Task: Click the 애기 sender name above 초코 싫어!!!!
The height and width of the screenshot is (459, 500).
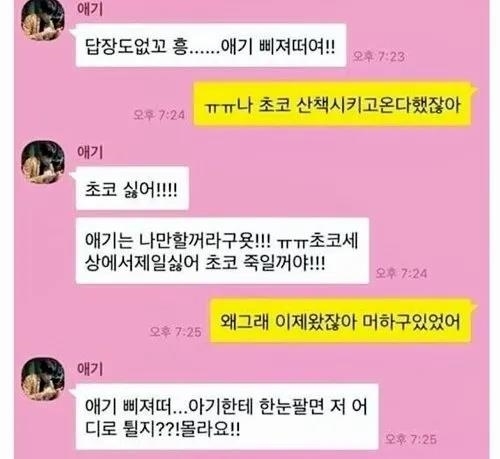Action: click(90, 152)
